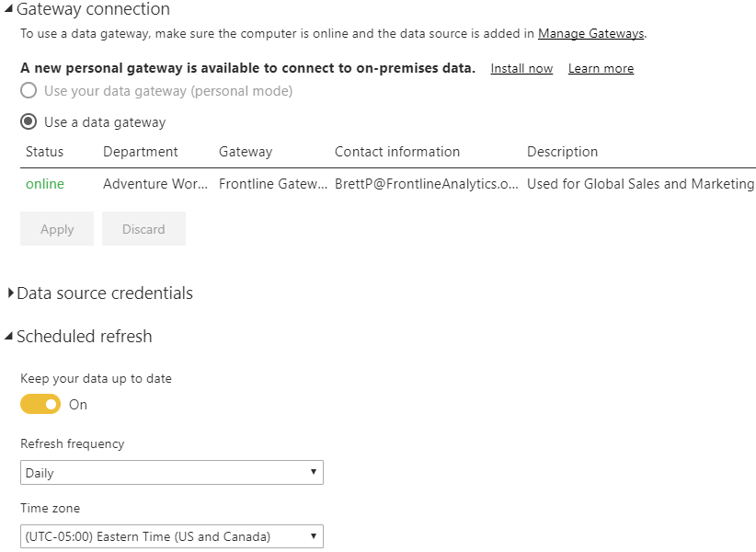756x552 pixels.
Task: Click the Gateway column header
Action: click(x=246, y=152)
